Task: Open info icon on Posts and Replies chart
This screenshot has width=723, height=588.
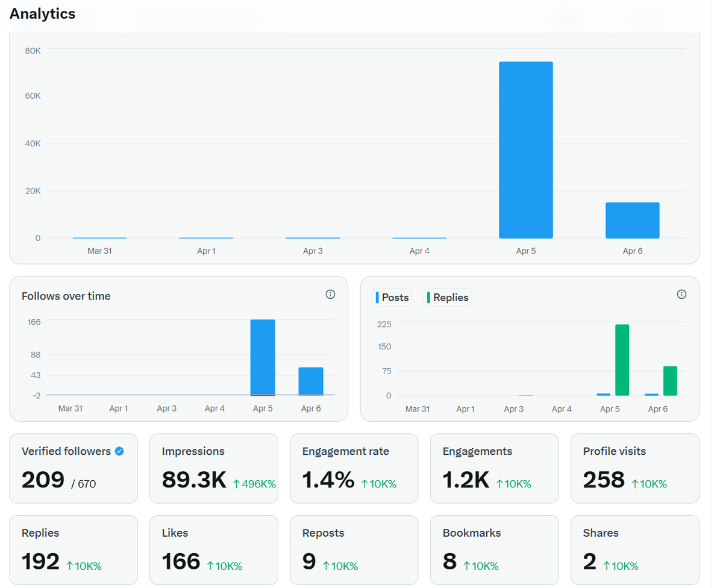Action: coord(681,295)
